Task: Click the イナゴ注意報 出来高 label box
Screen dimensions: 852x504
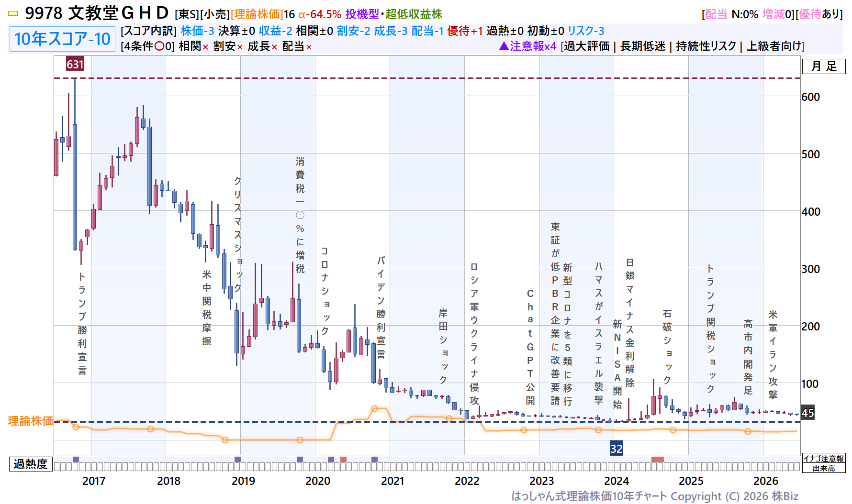Action: (x=824, y=463)
